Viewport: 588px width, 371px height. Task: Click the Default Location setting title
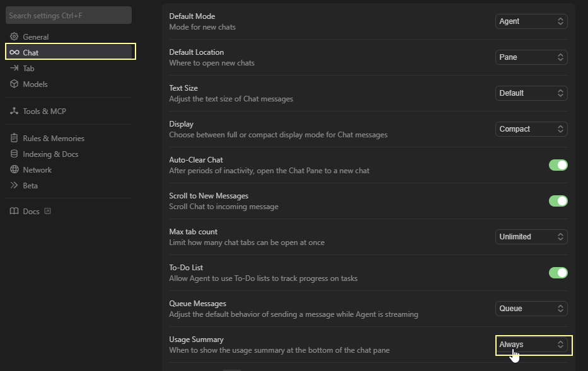197,52
